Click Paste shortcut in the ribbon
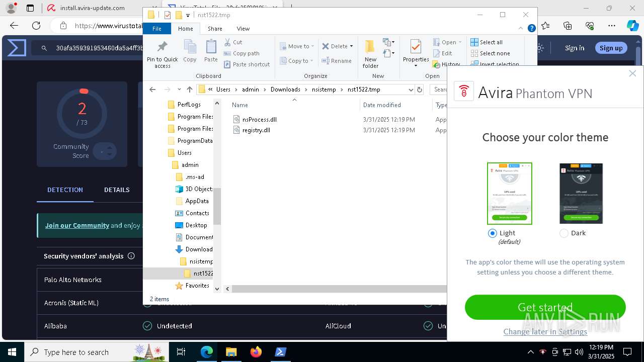The image size is (644, 362). [247, 64]
